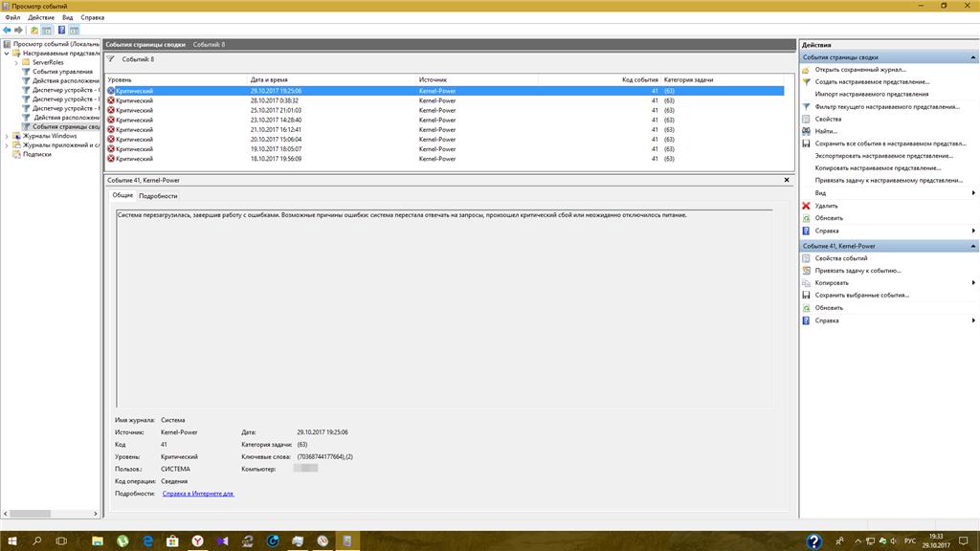Image resolution: width=980 pixels, height=551 pixels.
Task: Select the 'События страницы сводки' tree item
Action: tap(66, 127)
